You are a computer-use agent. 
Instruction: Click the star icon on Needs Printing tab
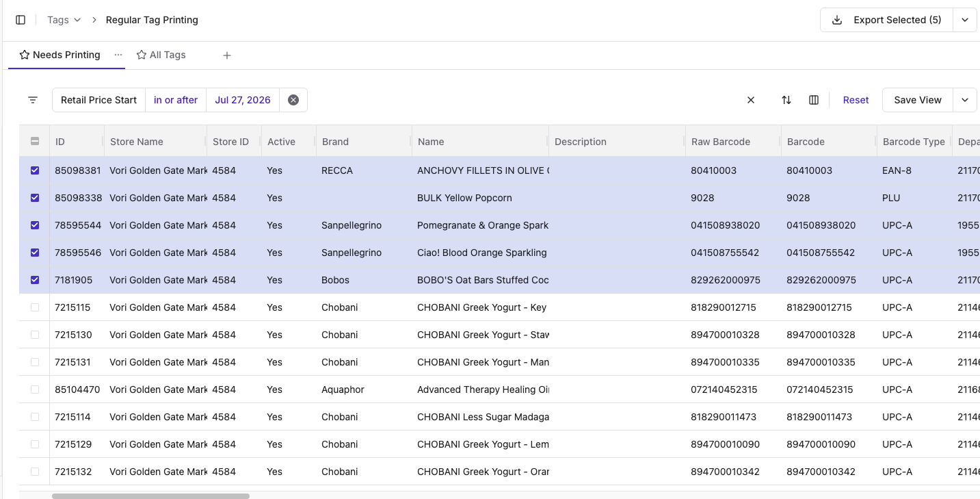coord(25,55)
